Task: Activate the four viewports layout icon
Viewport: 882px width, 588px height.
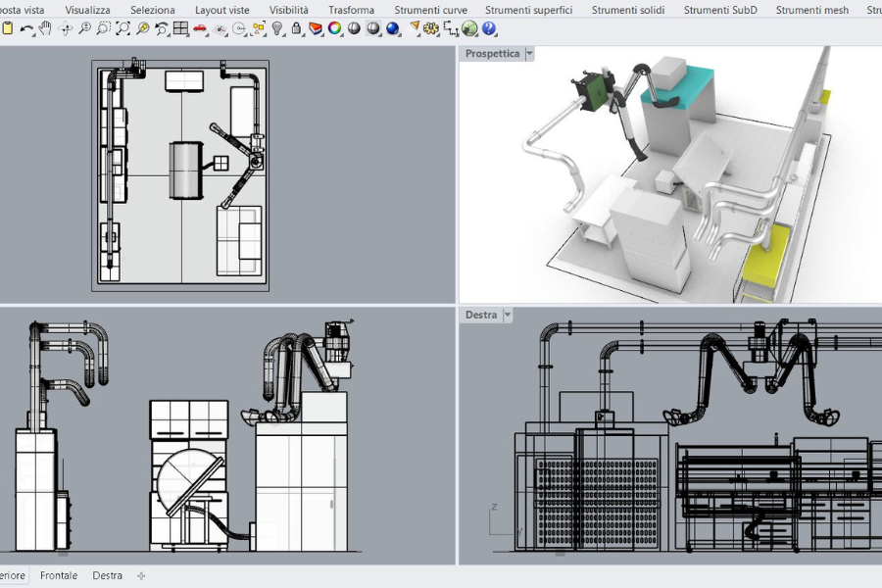Action: pyautogui.click(x=180, y=28)
